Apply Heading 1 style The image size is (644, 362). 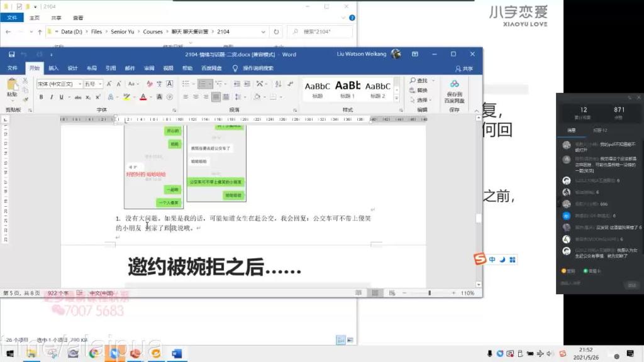point(347,89)
